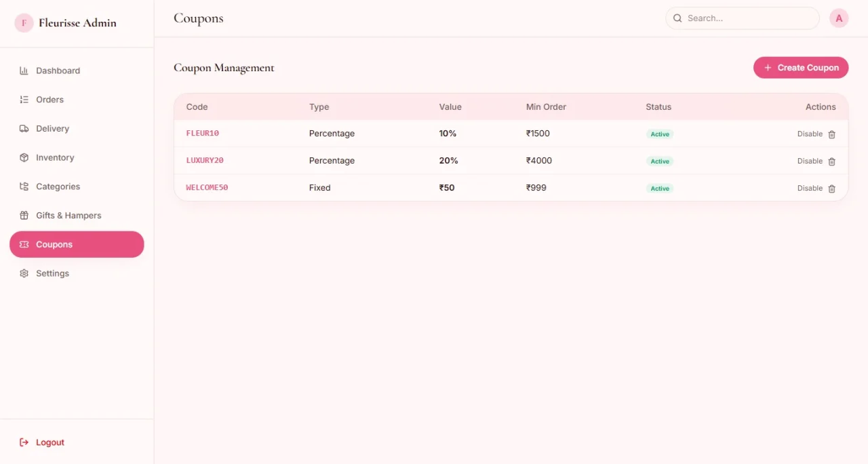Disable the WELCOME50 coupon
This screenshot has width=868, height=464.
click(x=810, y=189)
